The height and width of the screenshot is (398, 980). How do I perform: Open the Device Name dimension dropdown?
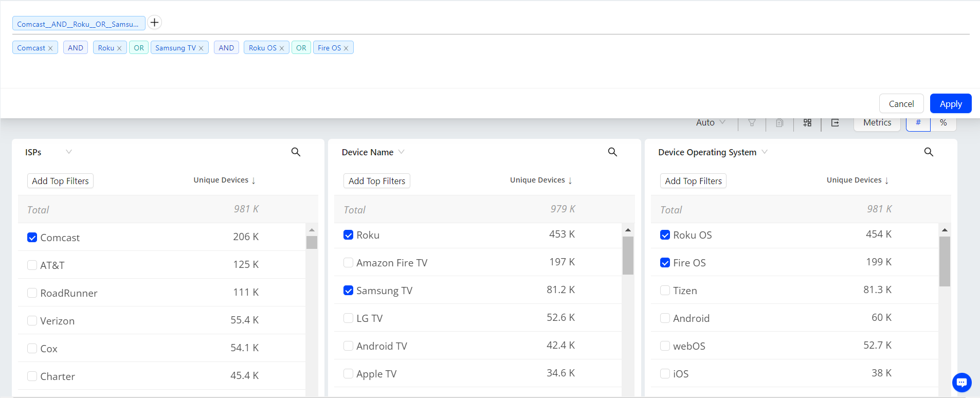click(402, 152)
